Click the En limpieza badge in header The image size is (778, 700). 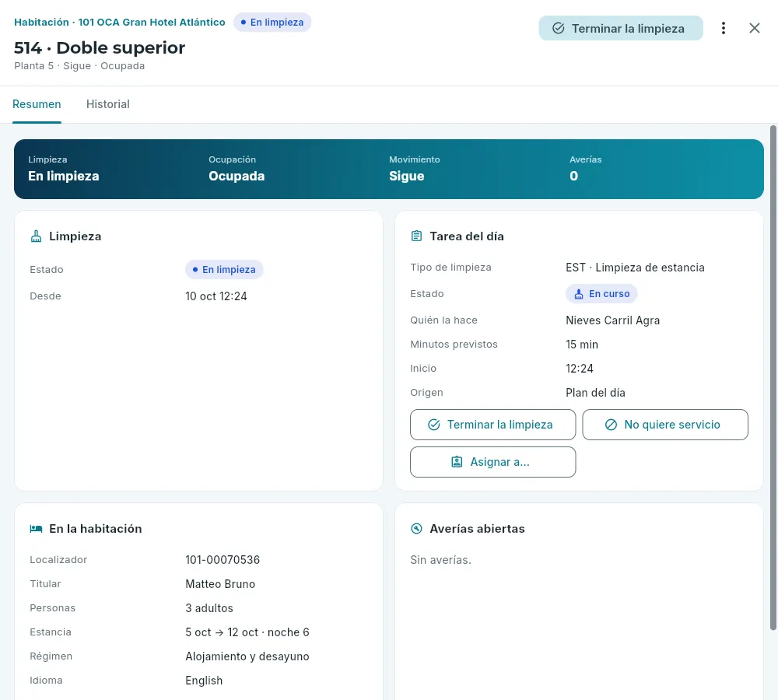point(272,23)
